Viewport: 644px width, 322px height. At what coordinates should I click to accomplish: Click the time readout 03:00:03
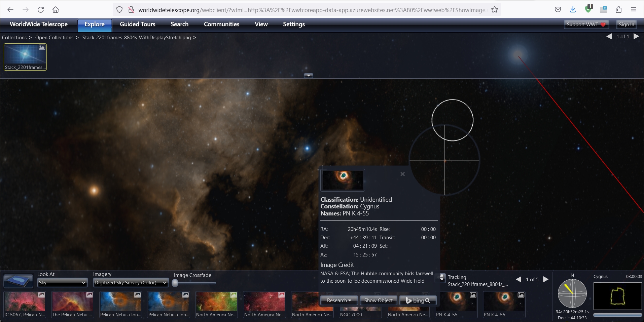click(x=634, y=276)
